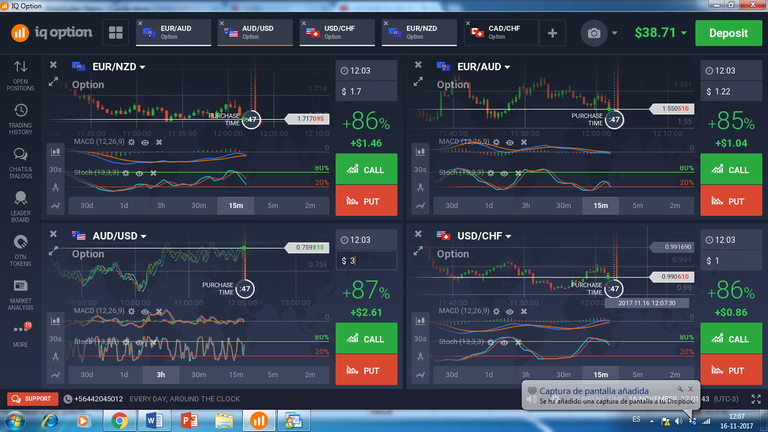Image resolution: width=768 pixels, height=432 pixels.
Task: Open the More menu with notification badge
Action: (x=21, y=335)
